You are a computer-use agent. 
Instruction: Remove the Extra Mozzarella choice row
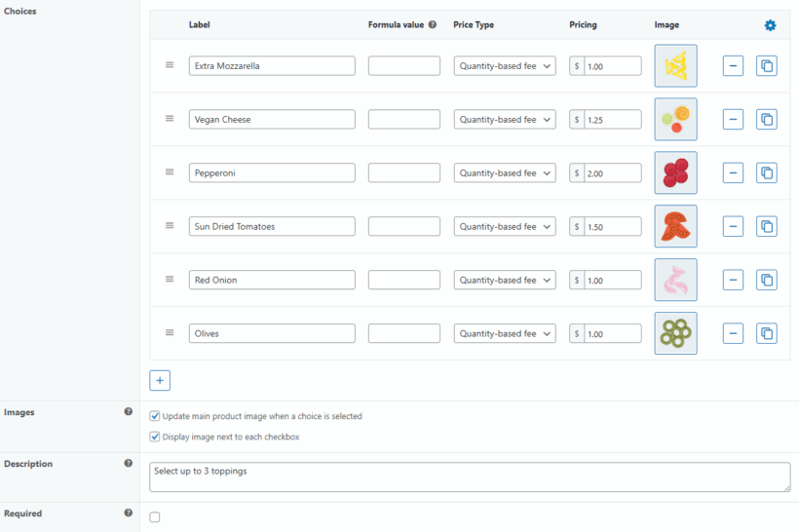click(733, 66)
